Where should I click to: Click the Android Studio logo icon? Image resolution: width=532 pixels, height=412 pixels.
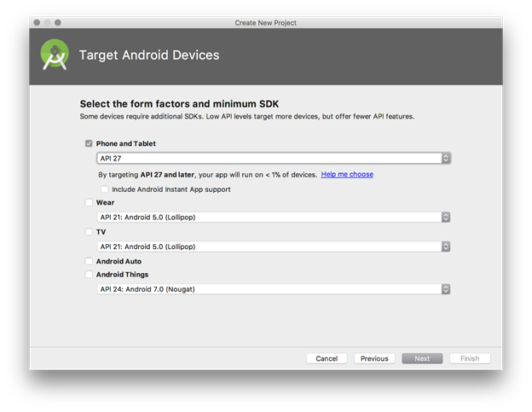(x=55, y=55)
